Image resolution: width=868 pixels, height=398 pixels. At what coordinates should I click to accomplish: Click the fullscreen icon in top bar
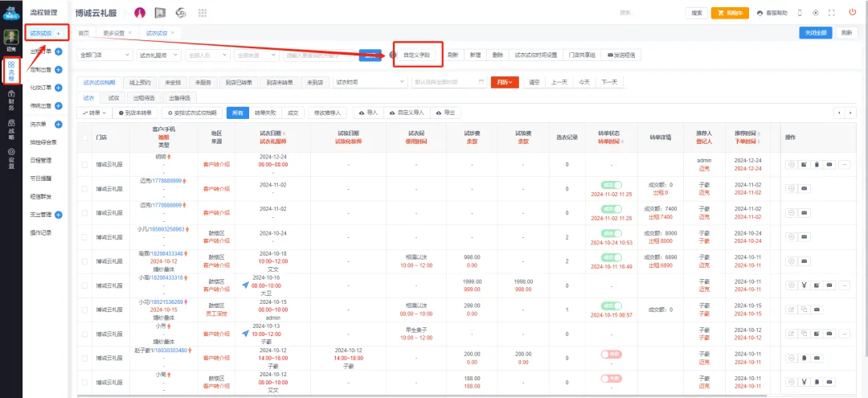coord(830,13)
